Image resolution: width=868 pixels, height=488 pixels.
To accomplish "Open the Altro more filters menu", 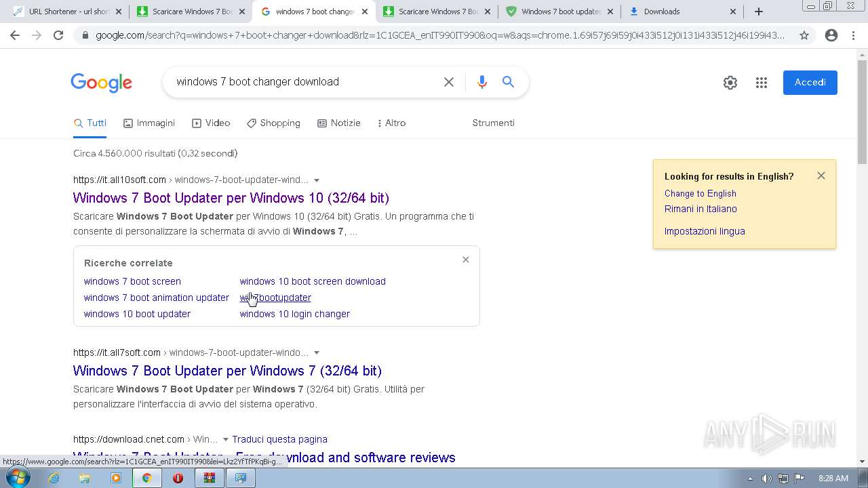I will (391, 123).
